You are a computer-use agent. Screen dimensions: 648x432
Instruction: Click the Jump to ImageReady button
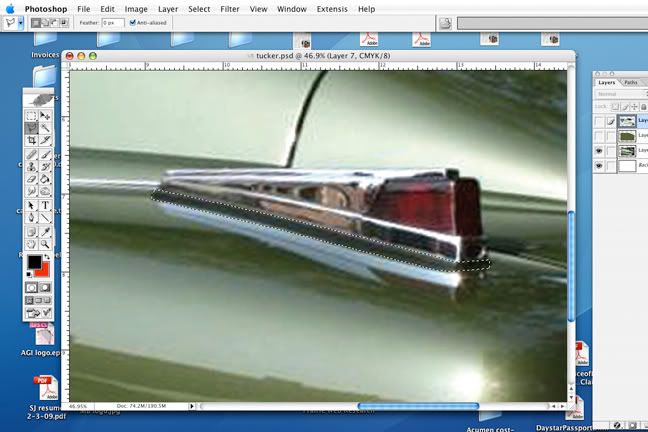pyautogui.click(x=38, y=313)
